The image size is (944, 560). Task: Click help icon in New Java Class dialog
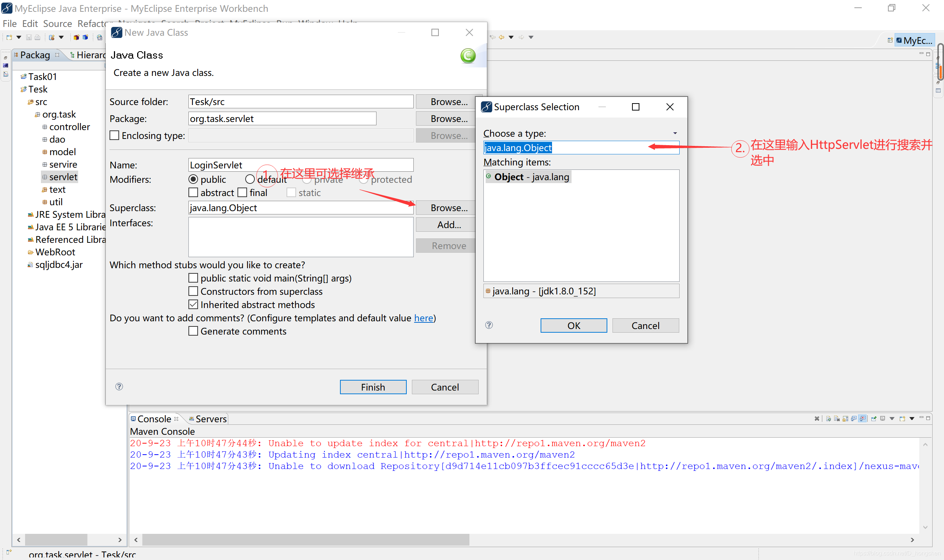pos(119,386)
